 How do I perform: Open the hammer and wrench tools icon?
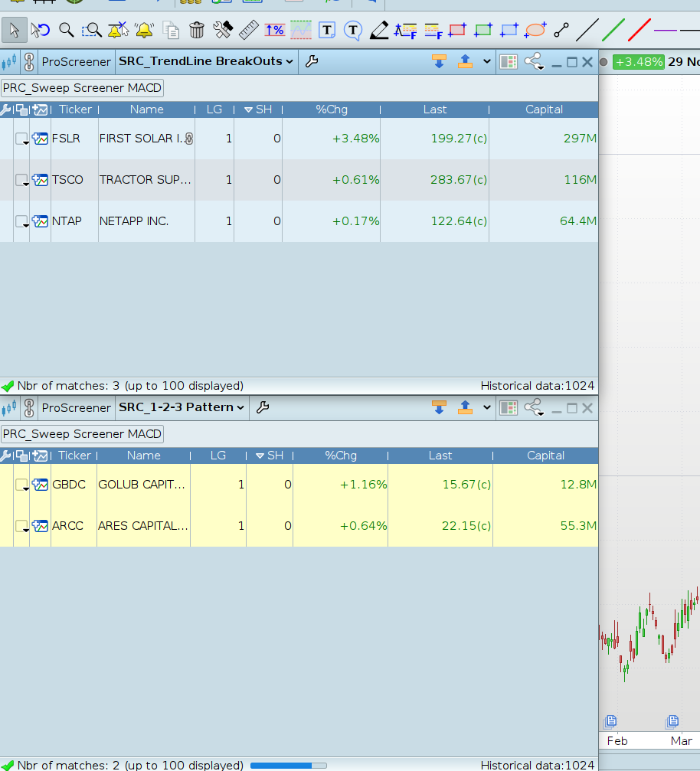click(223, 31)
